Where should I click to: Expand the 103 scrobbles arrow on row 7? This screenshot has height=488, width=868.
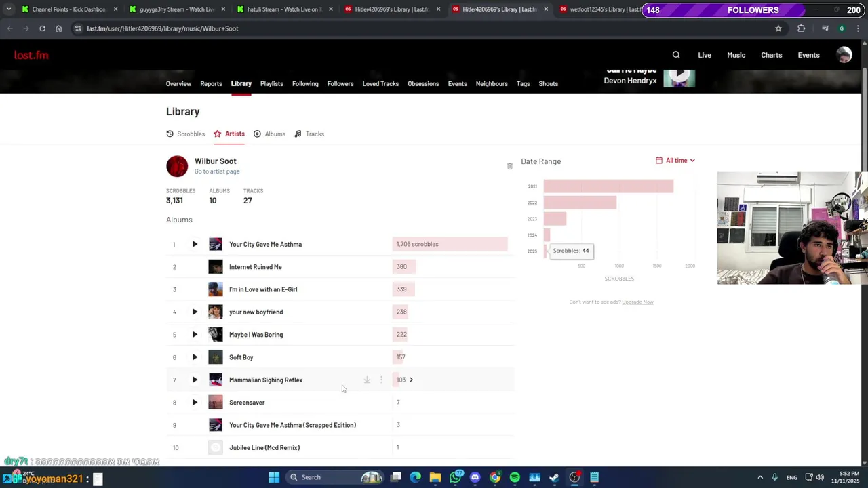point(411,380)
